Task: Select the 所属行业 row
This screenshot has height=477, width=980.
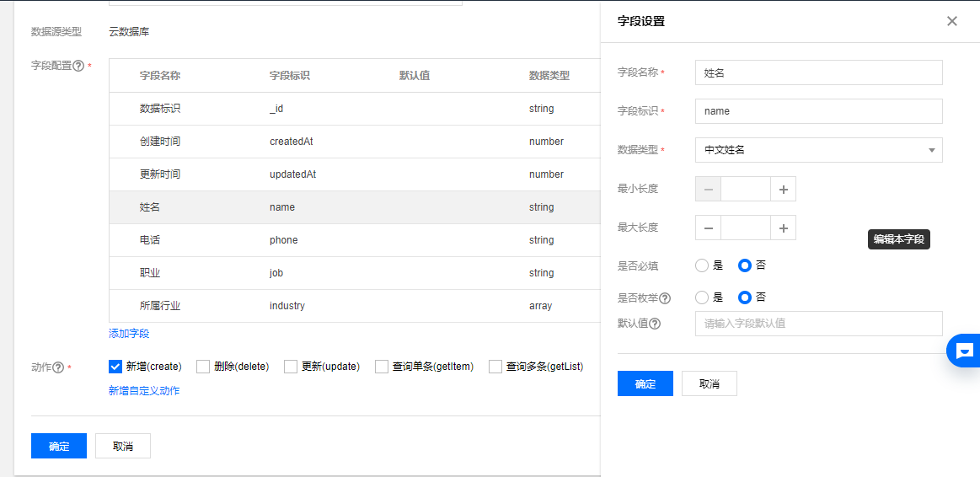Action: coord(355,306)
